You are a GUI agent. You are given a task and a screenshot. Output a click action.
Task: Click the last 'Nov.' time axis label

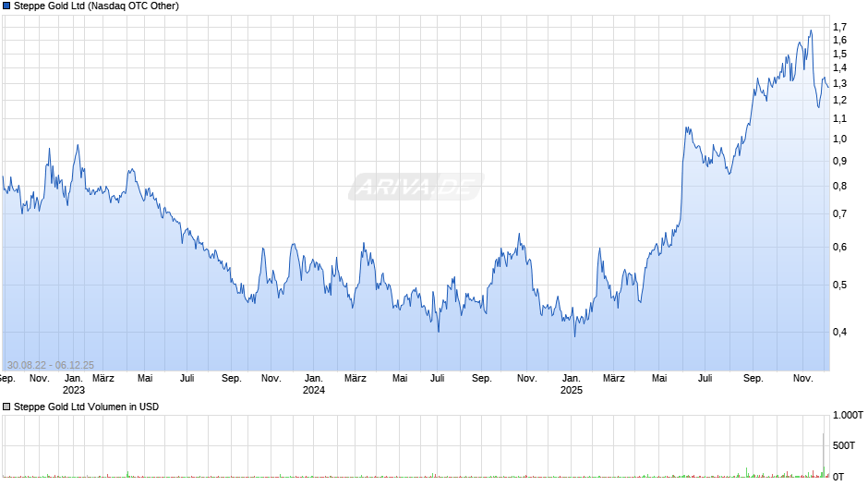803,379
